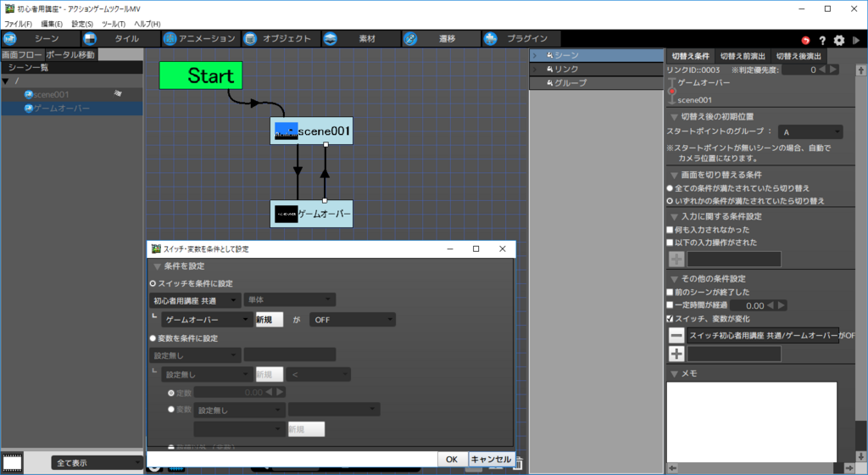Collapse the 画面を切り替える条件 section
The image size is (868, 475).
tap(674, 175)
